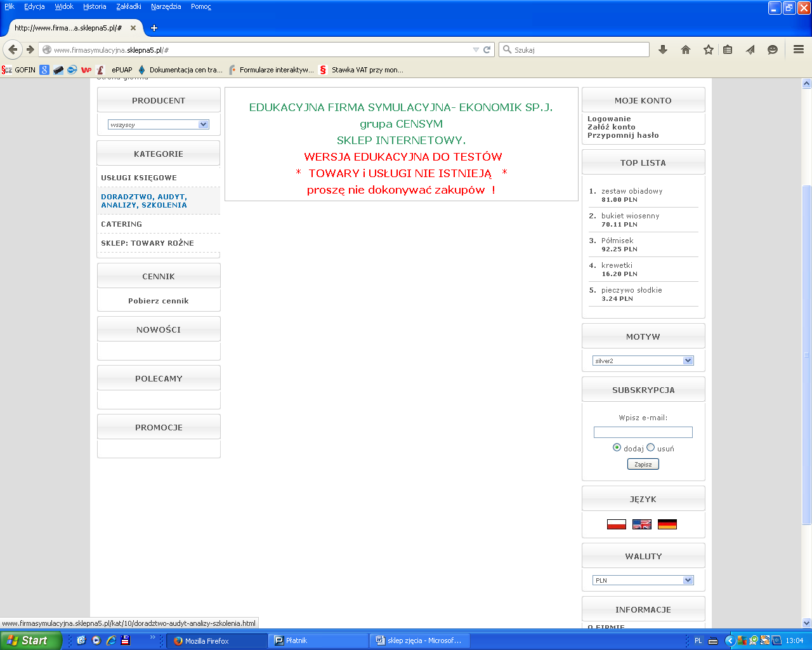Open zestaw obiadowy in top list
Viewport: 812px width, 650px height.
coord(632,191)
